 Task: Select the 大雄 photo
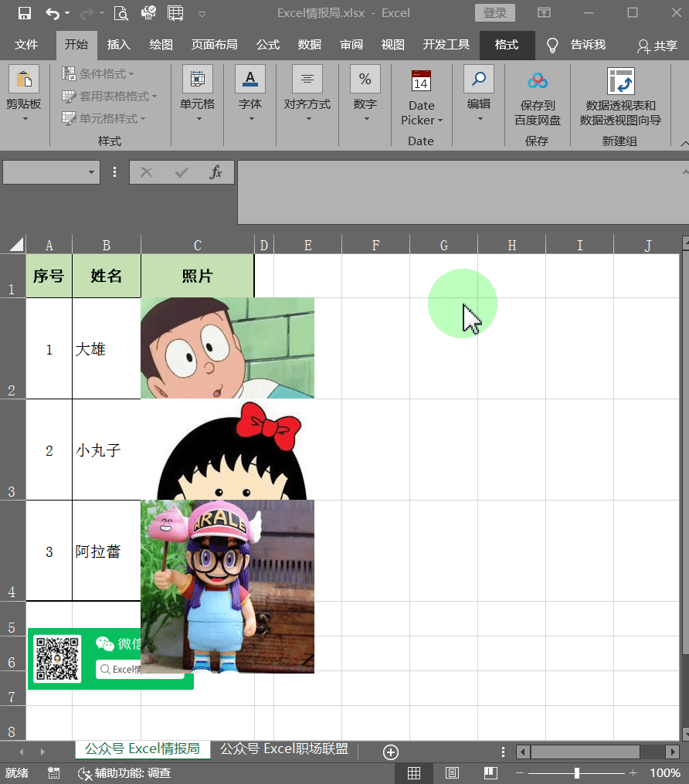228,348
